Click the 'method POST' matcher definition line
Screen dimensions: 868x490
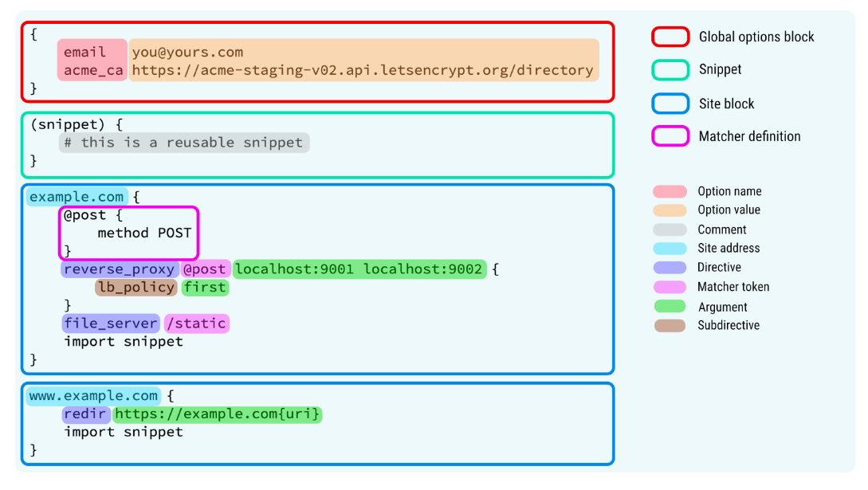[x=144, y=233]
